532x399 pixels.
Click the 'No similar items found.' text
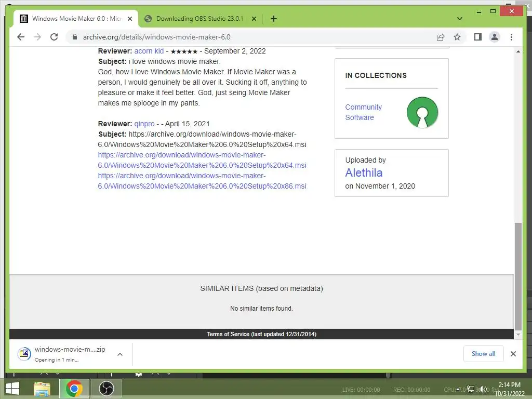262,309
